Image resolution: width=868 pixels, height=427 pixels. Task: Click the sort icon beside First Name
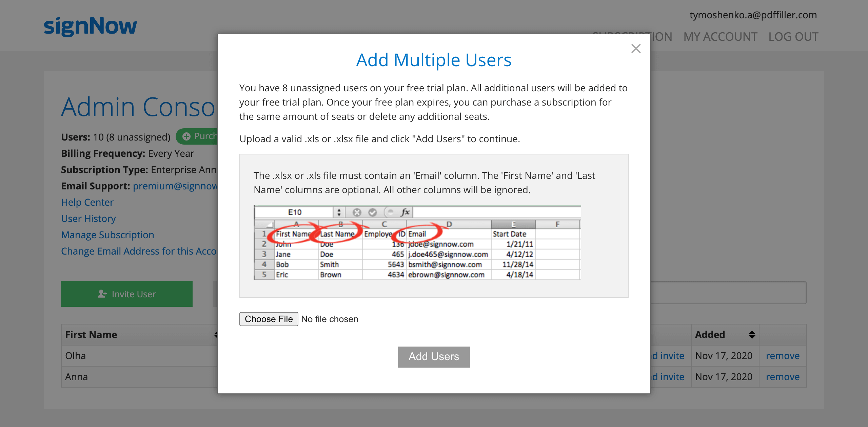click(x=216, y=335)
